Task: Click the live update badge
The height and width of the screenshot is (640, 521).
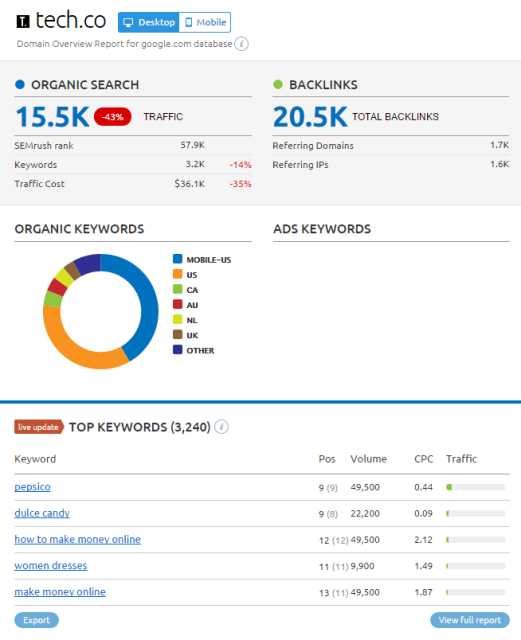Action: point(39,427)
